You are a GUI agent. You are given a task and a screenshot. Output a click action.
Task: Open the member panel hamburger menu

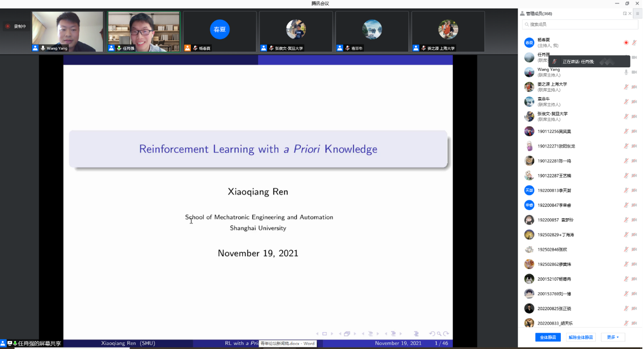pyautogui.click(x=637, y=14)
